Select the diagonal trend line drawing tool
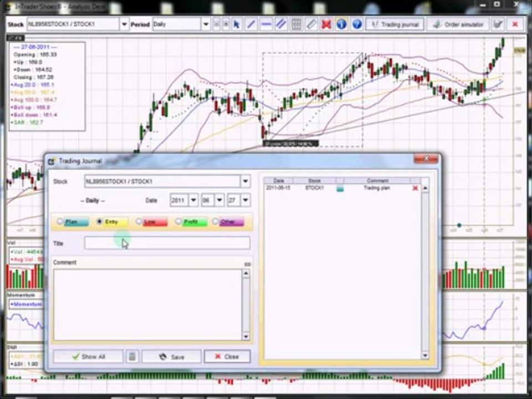The image size is (532, 399). pyautogui.click(x=251, y=24)
